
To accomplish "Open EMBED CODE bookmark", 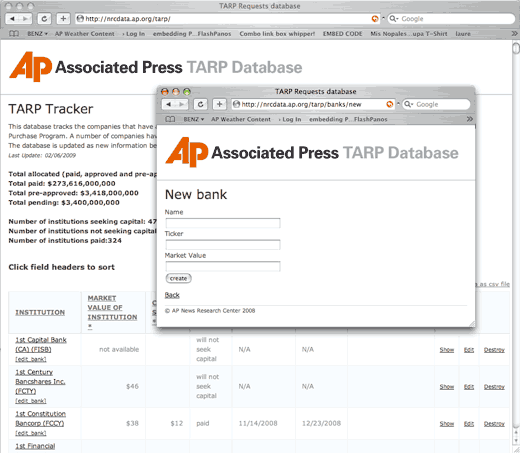I will pyautogui.click(x=342, y=34).
